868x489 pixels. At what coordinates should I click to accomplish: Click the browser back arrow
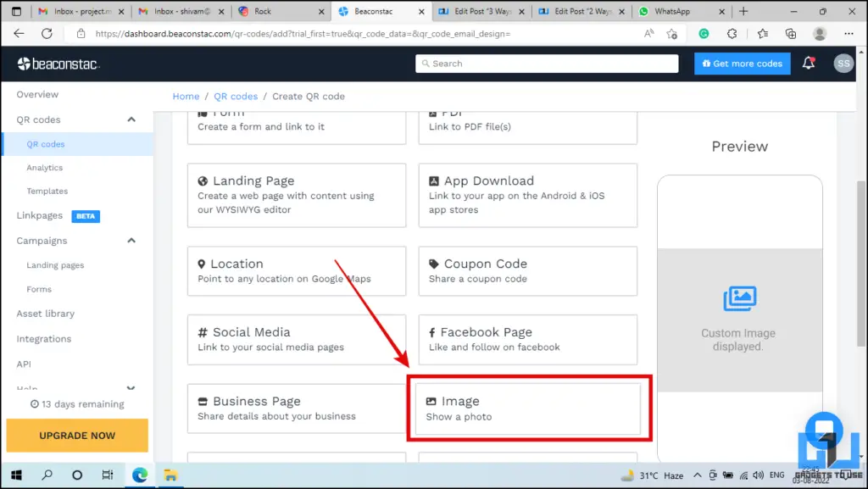tap(19, 34)
